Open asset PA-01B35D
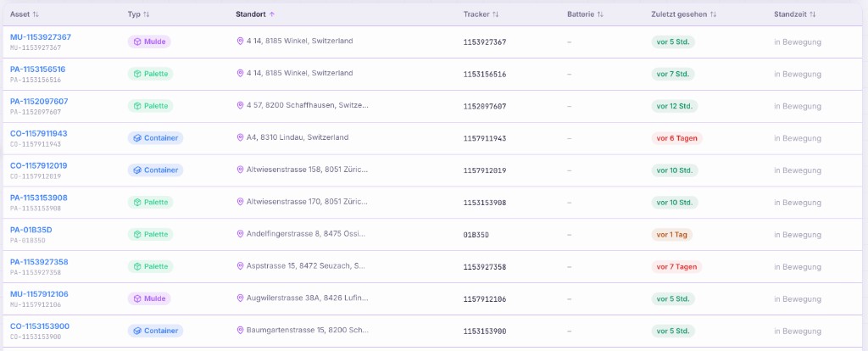Screen dimensions: 868x351 tap(31, 230)
